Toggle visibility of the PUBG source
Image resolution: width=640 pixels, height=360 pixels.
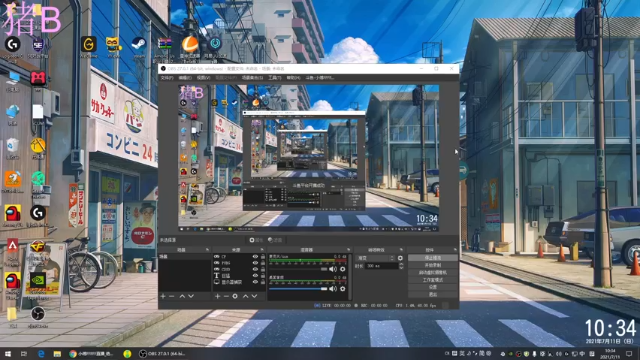pos(255,263)
